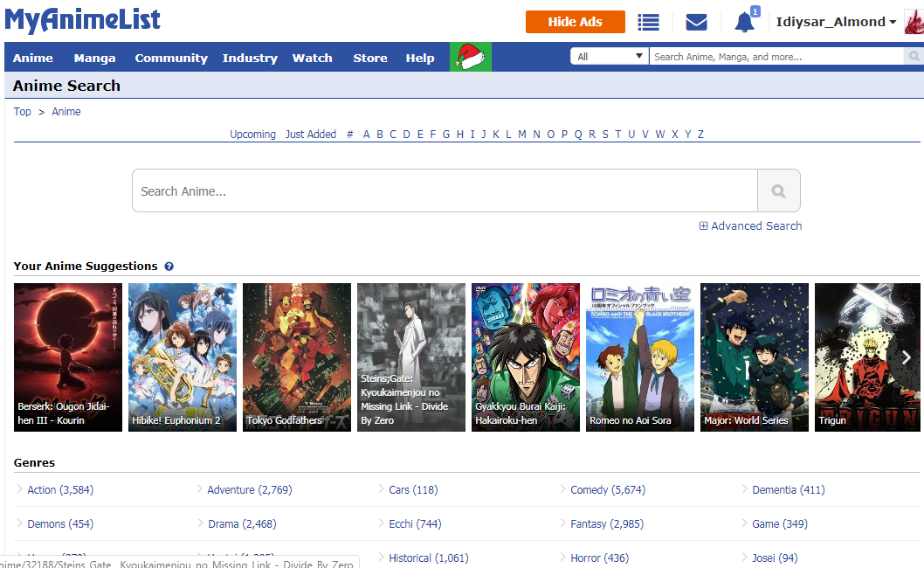Select the Dementia (411) genre

(x=789, y=490)
